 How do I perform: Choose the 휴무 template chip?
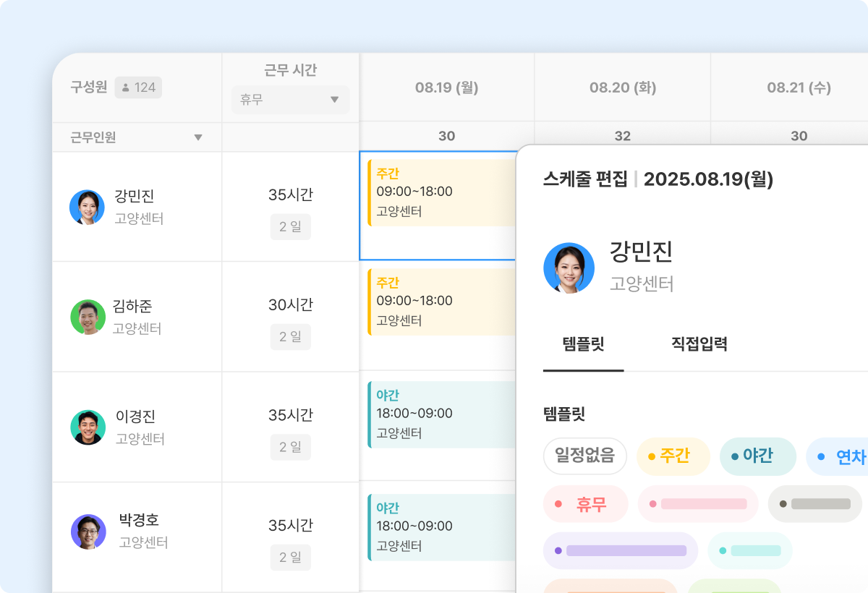click(x=585, y=504)
